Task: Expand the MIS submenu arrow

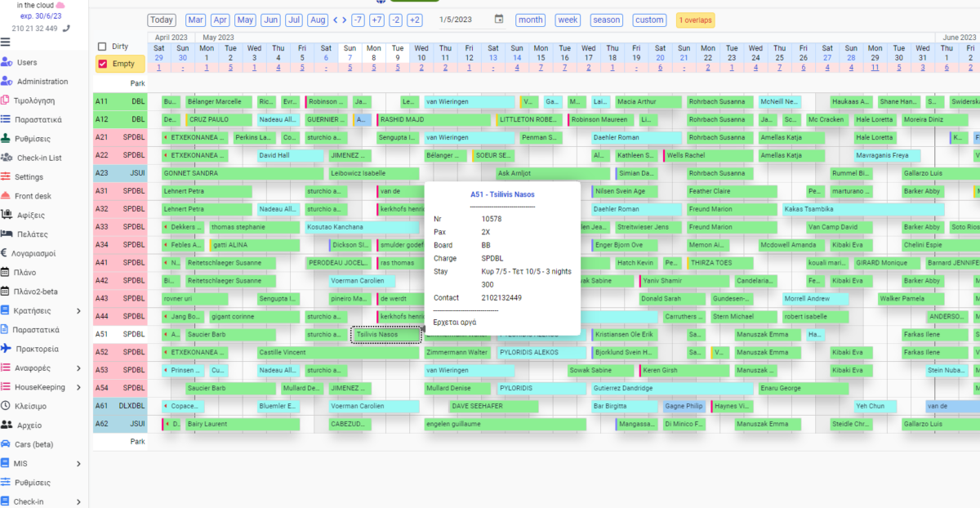Action: [x=78, y=464]
